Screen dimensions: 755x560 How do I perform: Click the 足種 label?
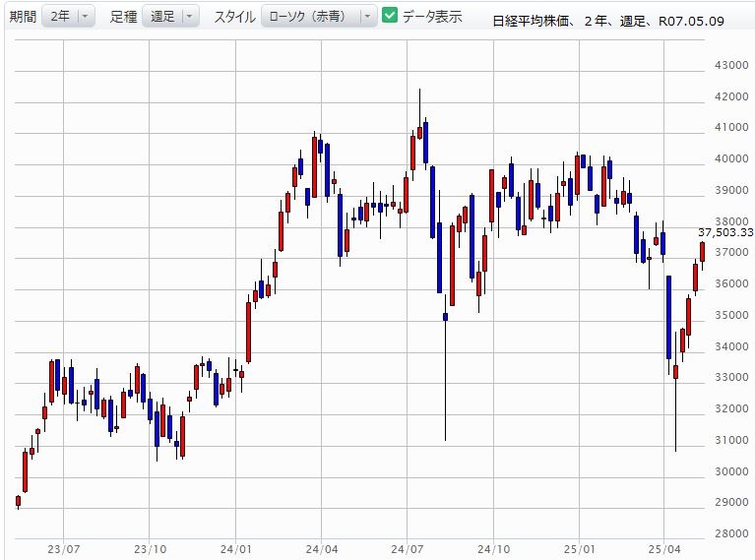[123, 17]
